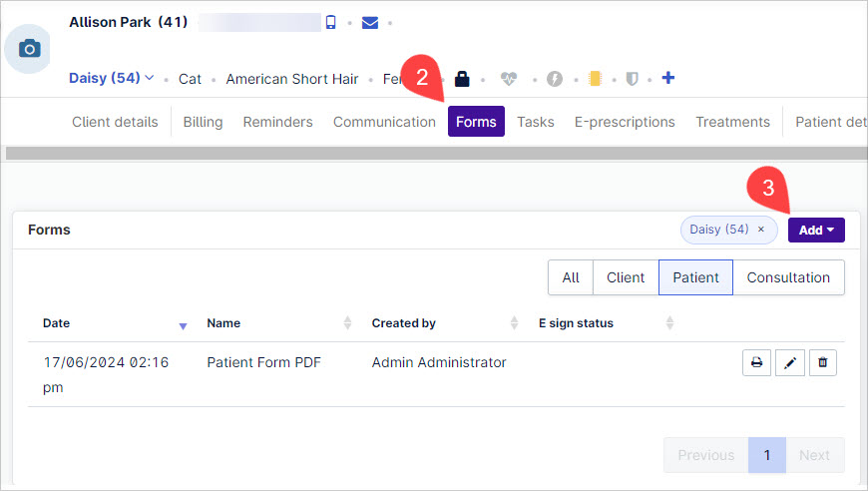Image resolution: width=868 pixels, height=491 pixels.
Task: Click the 17/06/2024 02:16 pm date cell
Action: (x=105, y=375)
